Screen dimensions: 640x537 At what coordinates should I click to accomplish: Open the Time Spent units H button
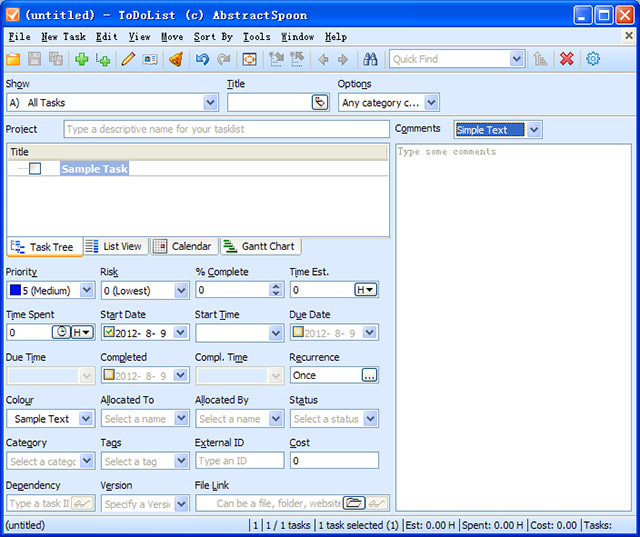[x=82, y=332]
